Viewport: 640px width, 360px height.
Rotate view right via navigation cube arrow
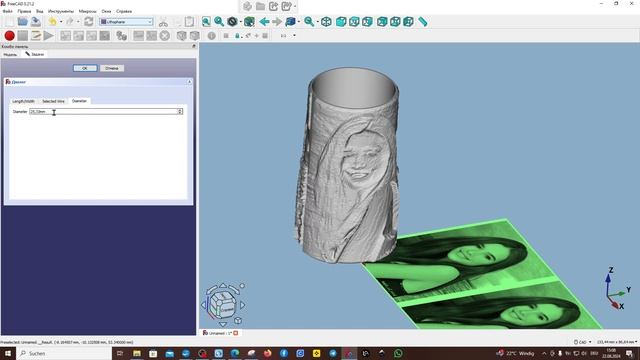pos(243,305)
